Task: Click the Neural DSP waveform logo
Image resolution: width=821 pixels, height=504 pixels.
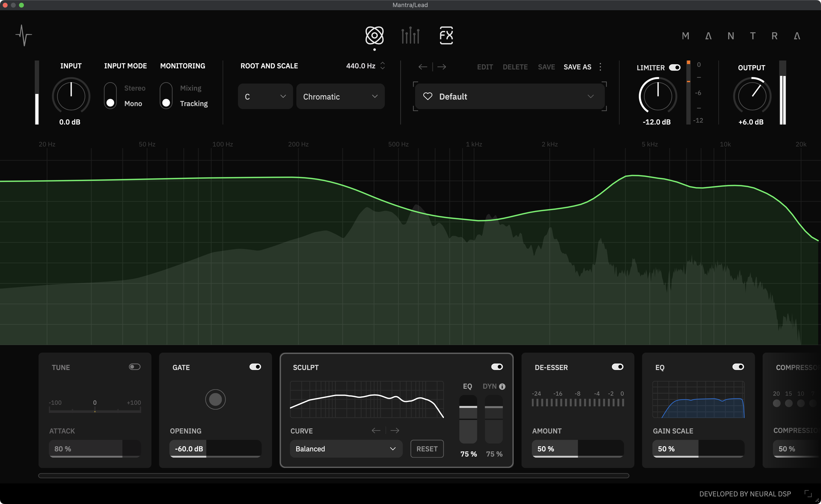Action: [24, 35]
